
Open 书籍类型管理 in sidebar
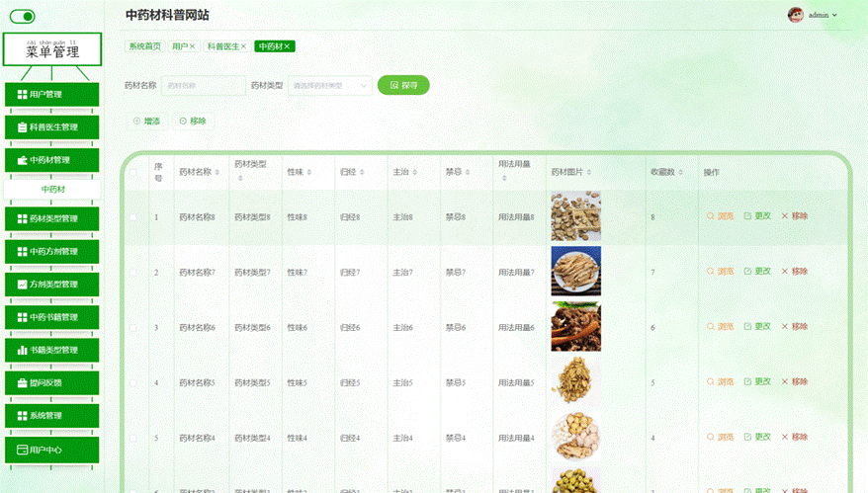tap(52, 350)
